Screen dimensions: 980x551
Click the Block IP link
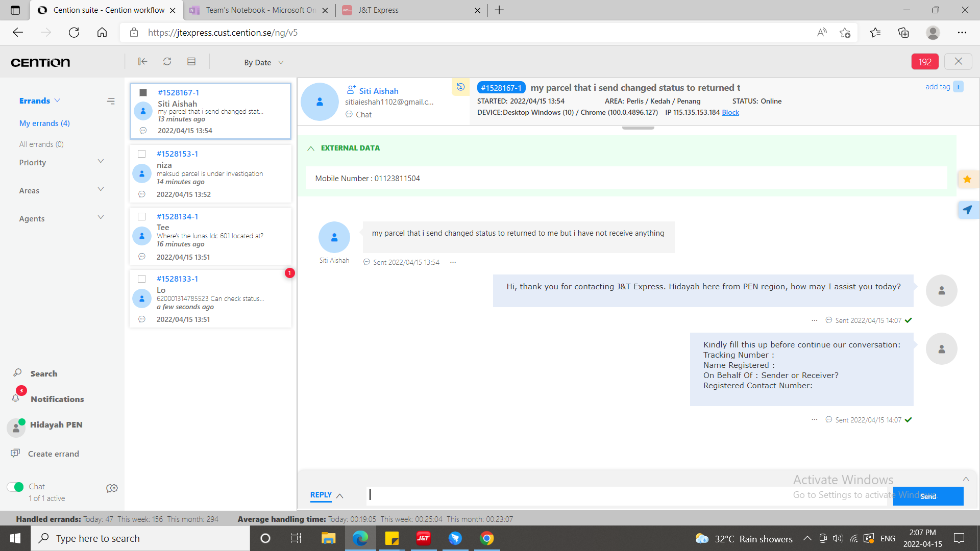(x=730, y=112)
